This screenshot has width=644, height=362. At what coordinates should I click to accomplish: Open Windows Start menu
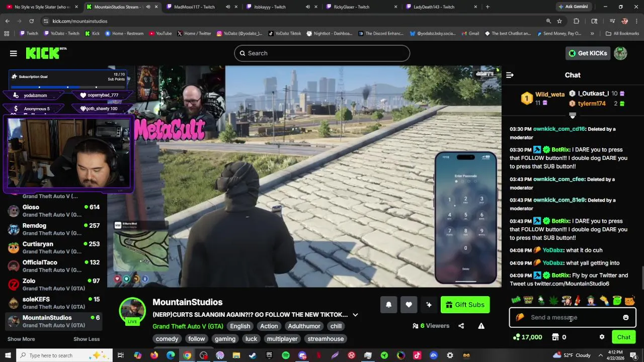[8, 355]
